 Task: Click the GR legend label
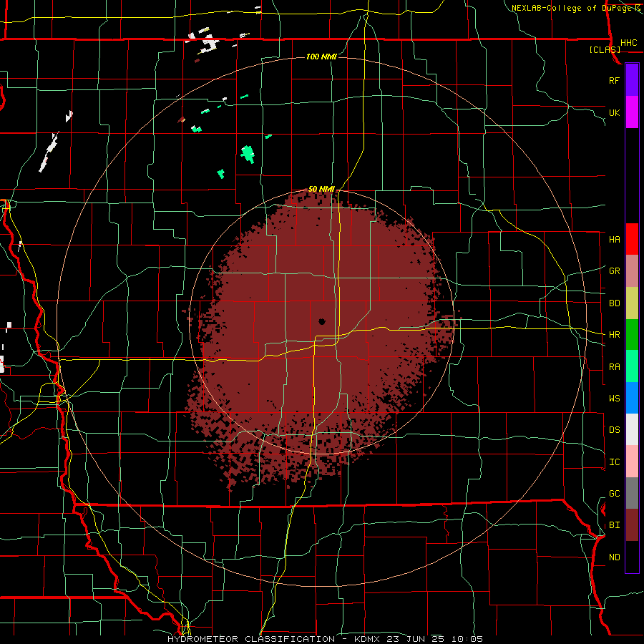[615, 271]
